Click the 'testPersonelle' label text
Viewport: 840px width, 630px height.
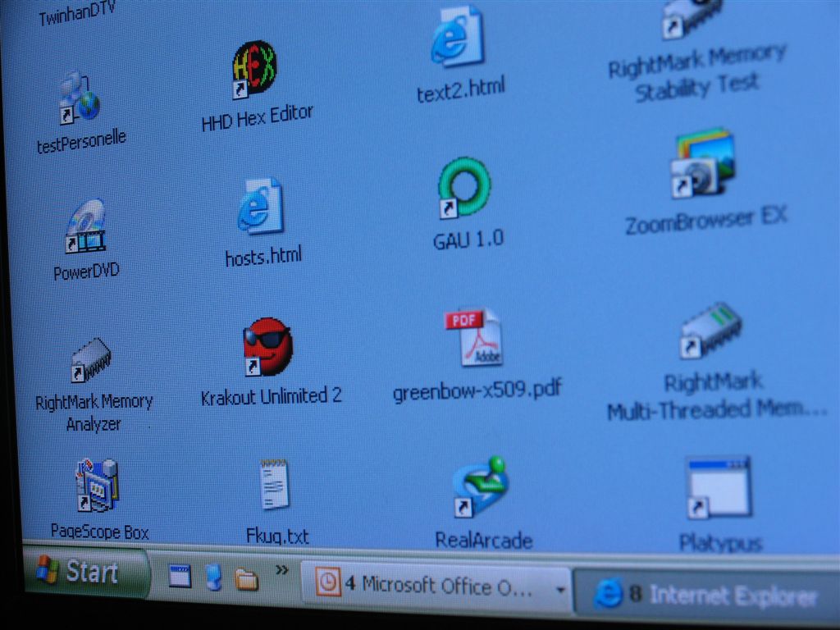click(81, 141)
